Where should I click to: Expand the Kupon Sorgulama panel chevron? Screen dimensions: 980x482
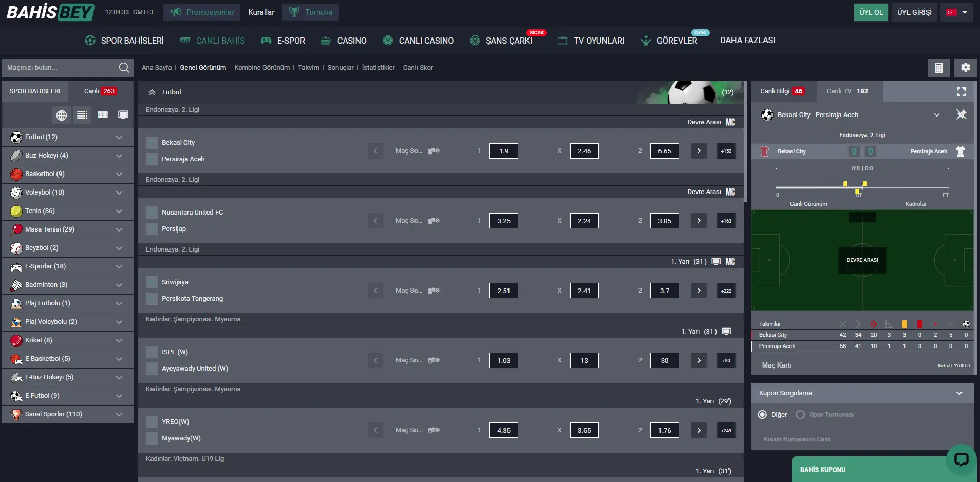[x=959, y=393]
